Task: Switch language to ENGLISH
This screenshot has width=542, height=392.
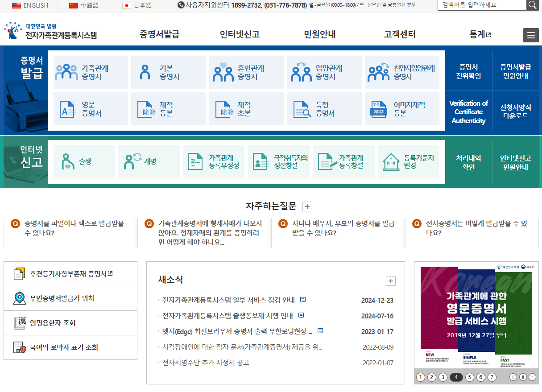Action: (x=30, y=5)
